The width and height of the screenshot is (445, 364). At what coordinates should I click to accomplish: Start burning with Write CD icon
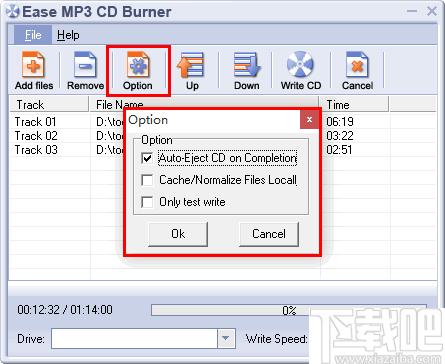(301, 71)
